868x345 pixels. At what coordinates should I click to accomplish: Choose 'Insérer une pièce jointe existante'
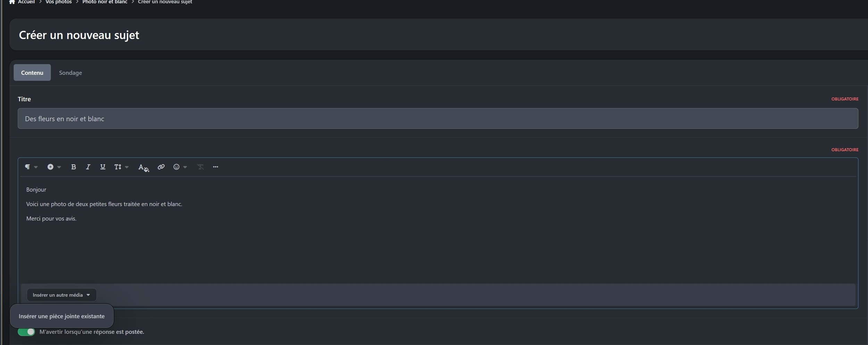pos(61,316)
